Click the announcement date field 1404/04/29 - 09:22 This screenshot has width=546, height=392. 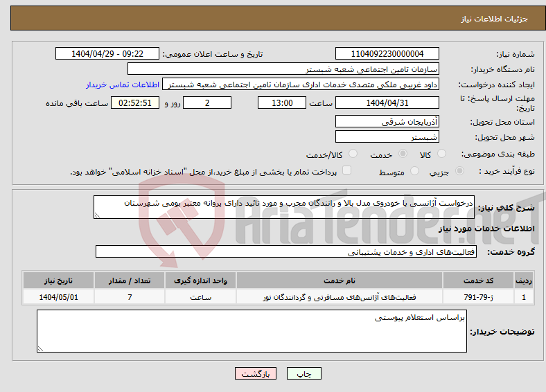point(107,53)
